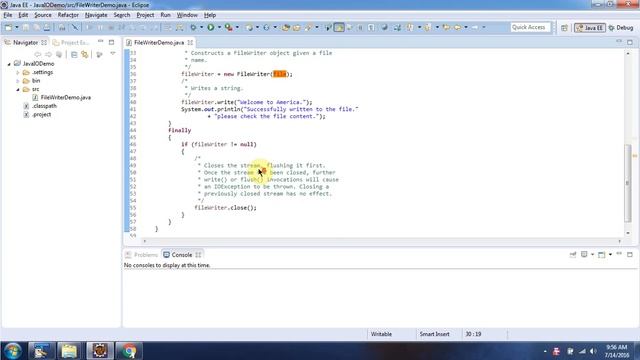This screenshot has height=360, width=640.
Task: Click the Quick Access search field
Action: pos(530,27)
